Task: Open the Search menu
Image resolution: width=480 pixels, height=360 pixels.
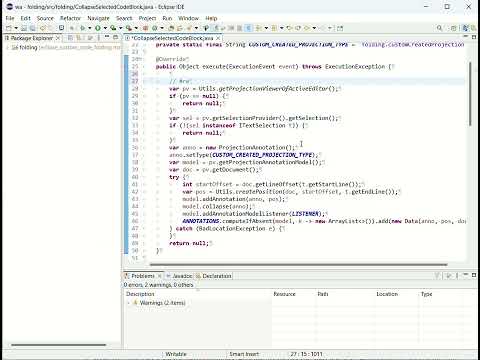Action: pos(124,18)
